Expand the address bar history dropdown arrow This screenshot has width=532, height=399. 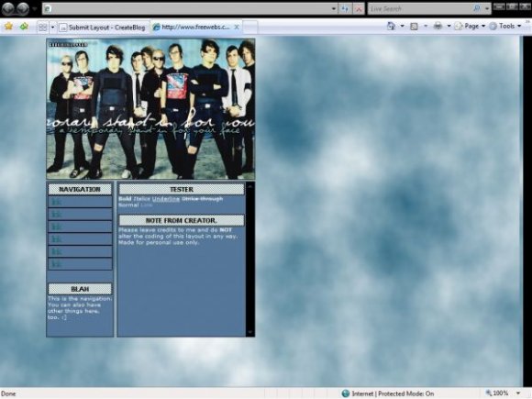tap(334, 9)
